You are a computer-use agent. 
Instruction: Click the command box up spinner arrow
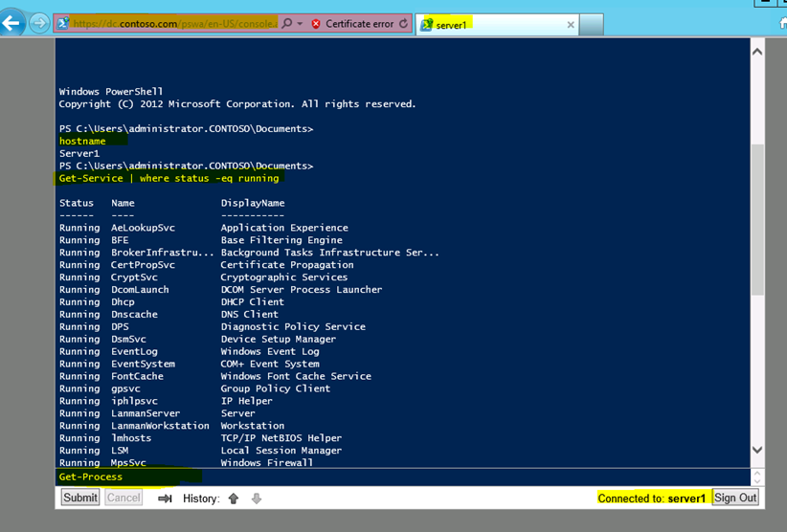(757, 473)
